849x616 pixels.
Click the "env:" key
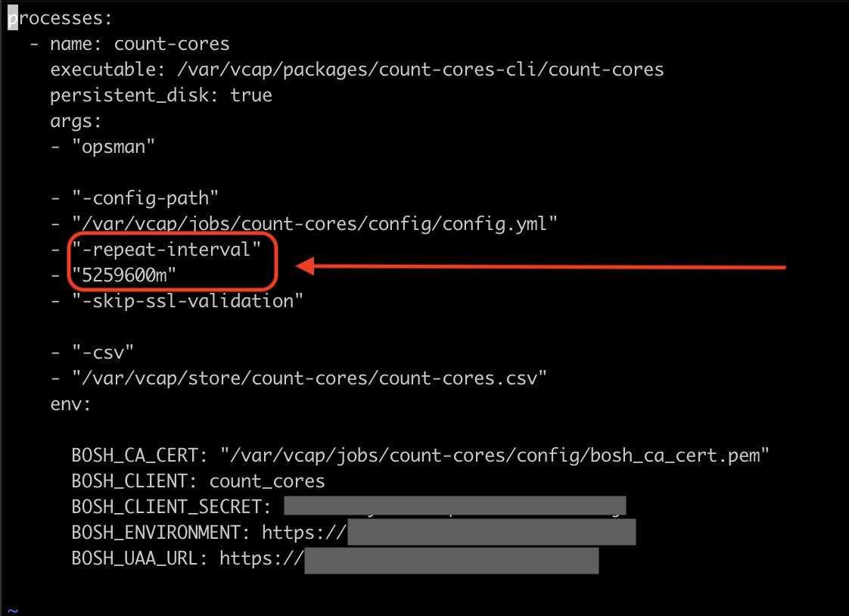(70, 404)
